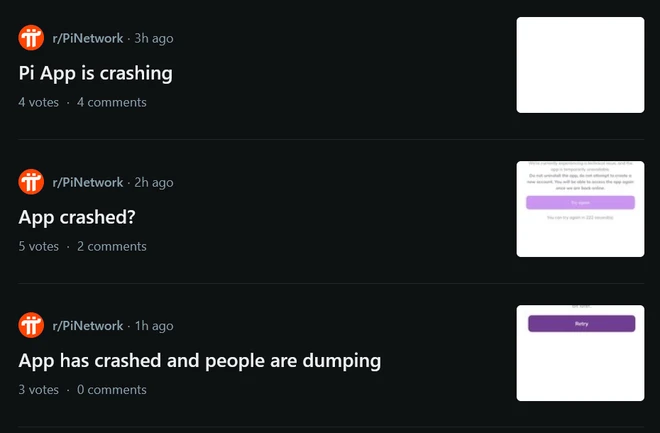Open the thumbnail showing the light purple "Try again" button
Image resolution: width=660 pixels, height=433 pixels.
(580, 209)
